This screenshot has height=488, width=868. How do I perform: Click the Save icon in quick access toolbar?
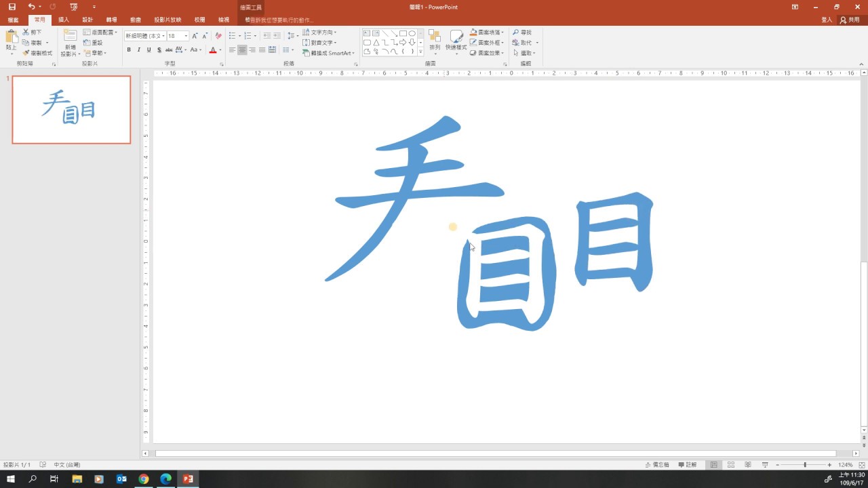coord(12,6)
